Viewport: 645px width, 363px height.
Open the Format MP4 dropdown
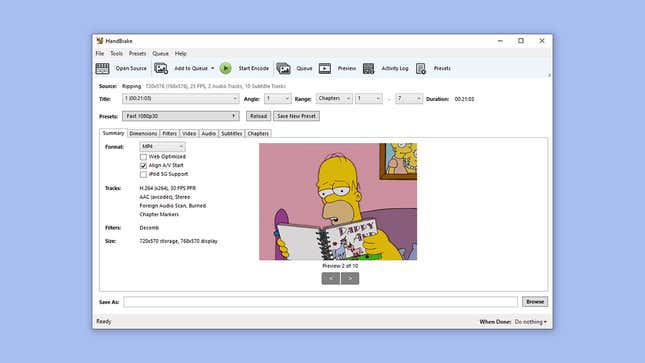click(162, 147)
